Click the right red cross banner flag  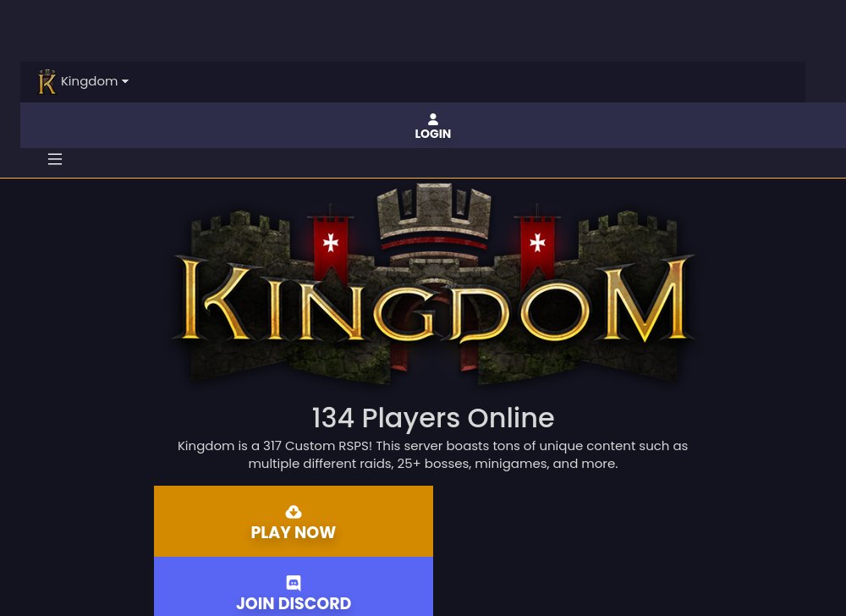[537, 245]
